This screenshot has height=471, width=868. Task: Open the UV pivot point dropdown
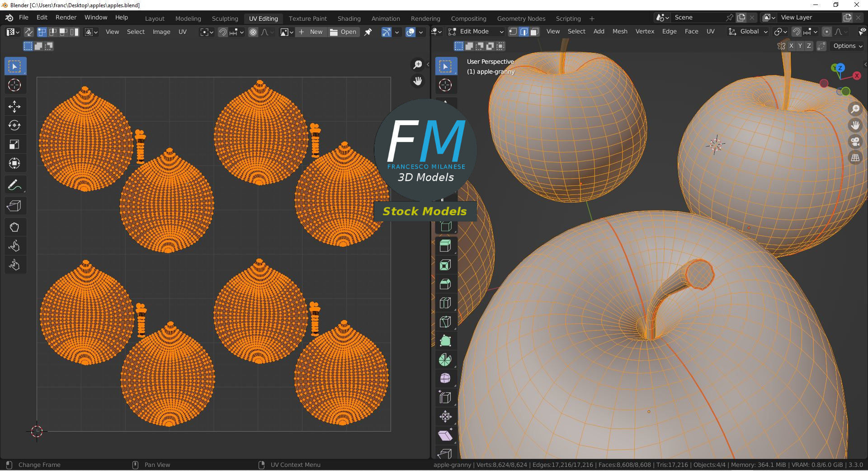click(x=207, y=32)
